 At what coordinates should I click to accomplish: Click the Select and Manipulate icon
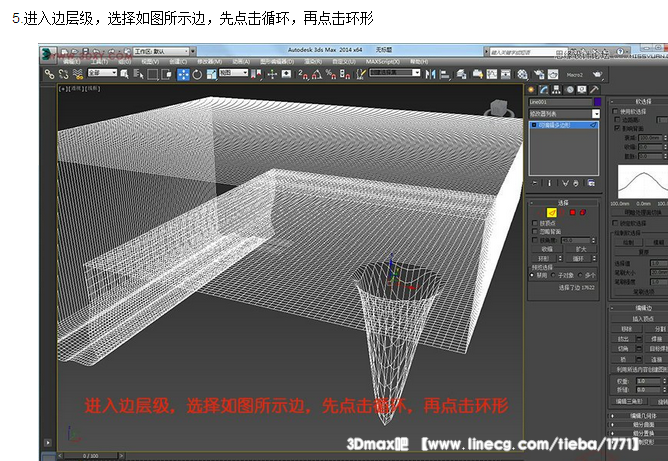[272, 75]
